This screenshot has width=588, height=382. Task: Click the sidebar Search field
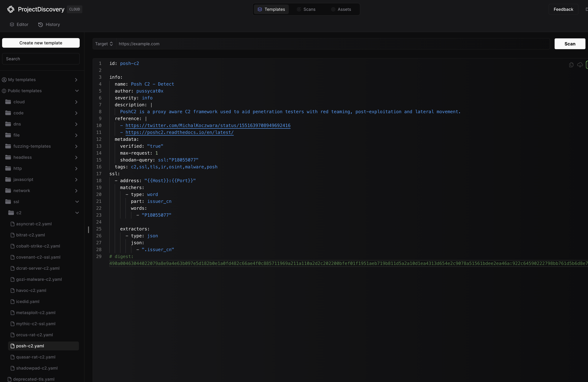41,59
